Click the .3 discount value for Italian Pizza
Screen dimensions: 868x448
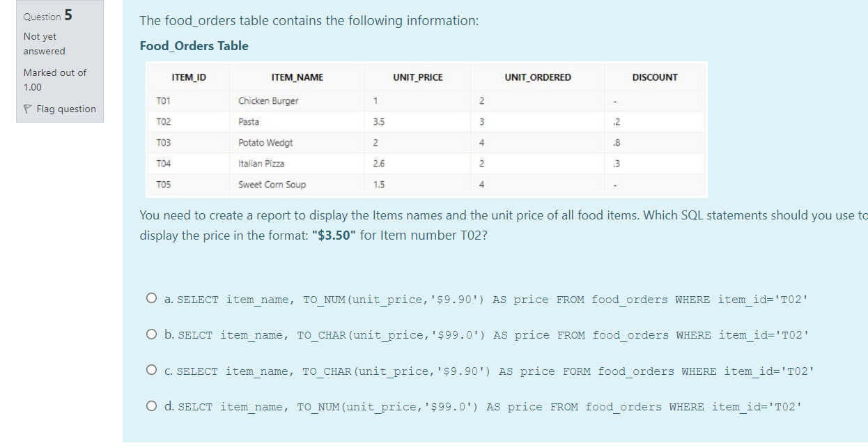[618, 164]
